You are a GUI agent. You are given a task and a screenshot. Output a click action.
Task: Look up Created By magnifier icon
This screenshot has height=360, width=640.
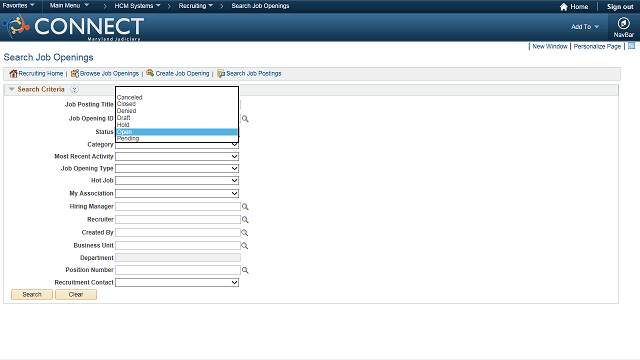(x=244, y=233)
